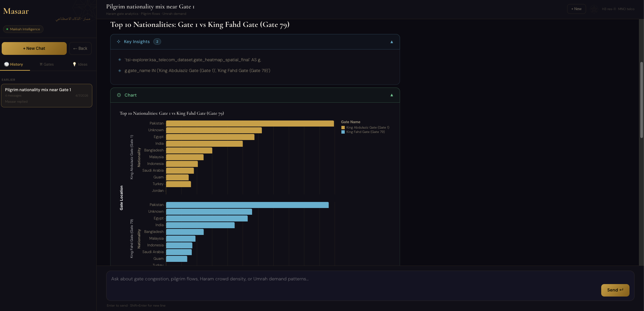Go back using the Back button

coord(80,48)
